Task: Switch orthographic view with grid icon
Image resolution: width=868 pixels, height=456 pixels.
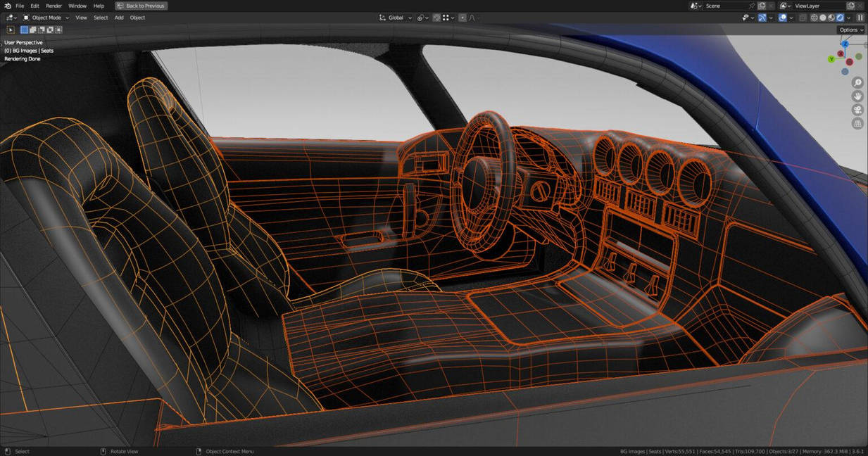Action: click(x=857, y=124)
